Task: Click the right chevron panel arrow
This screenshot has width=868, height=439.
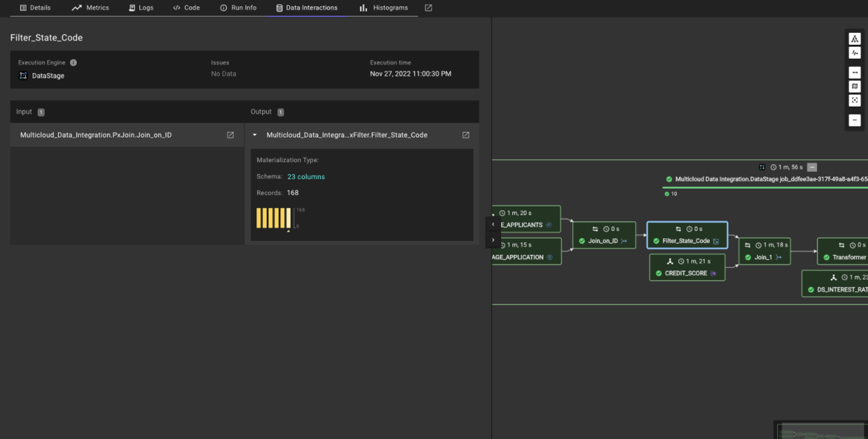Action: click(x=493, y=240)
